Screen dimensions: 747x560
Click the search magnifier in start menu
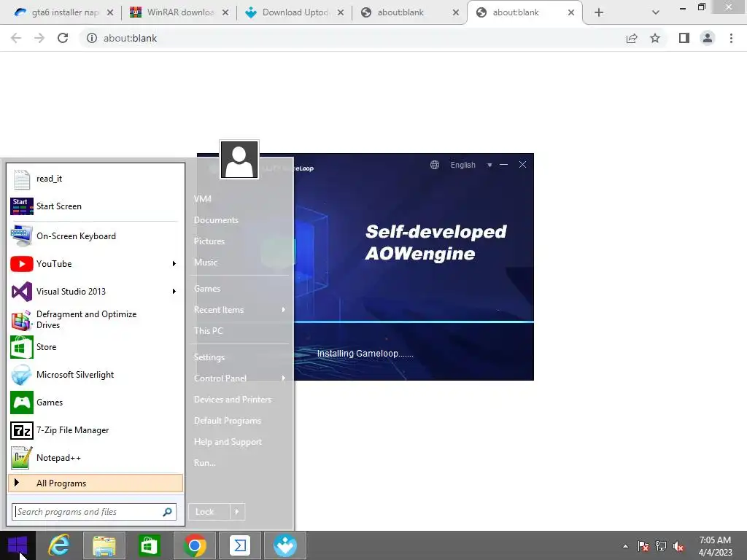(x=167, y=512)
